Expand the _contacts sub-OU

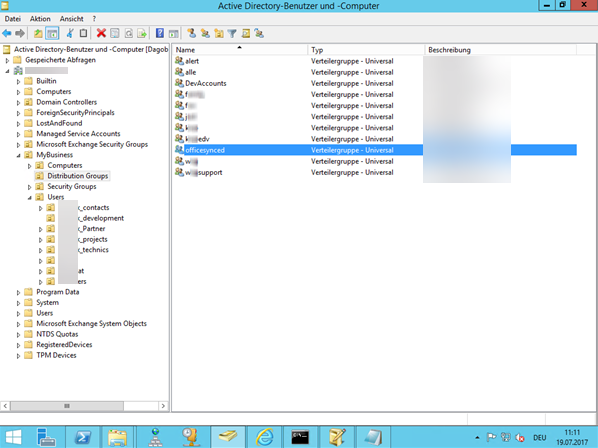coord(40,208)
